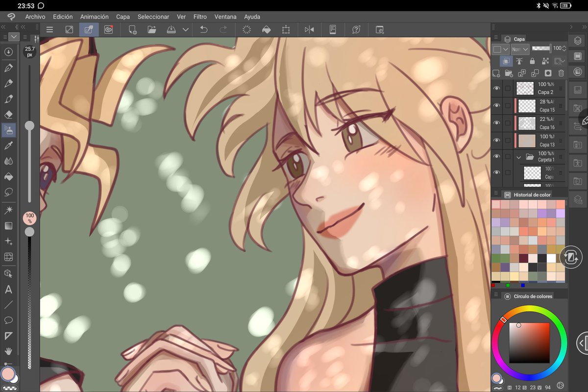The image size is (588, 392).
Task: Click the Redo arrow in the command bar
Action: click(x=223, y=29)
